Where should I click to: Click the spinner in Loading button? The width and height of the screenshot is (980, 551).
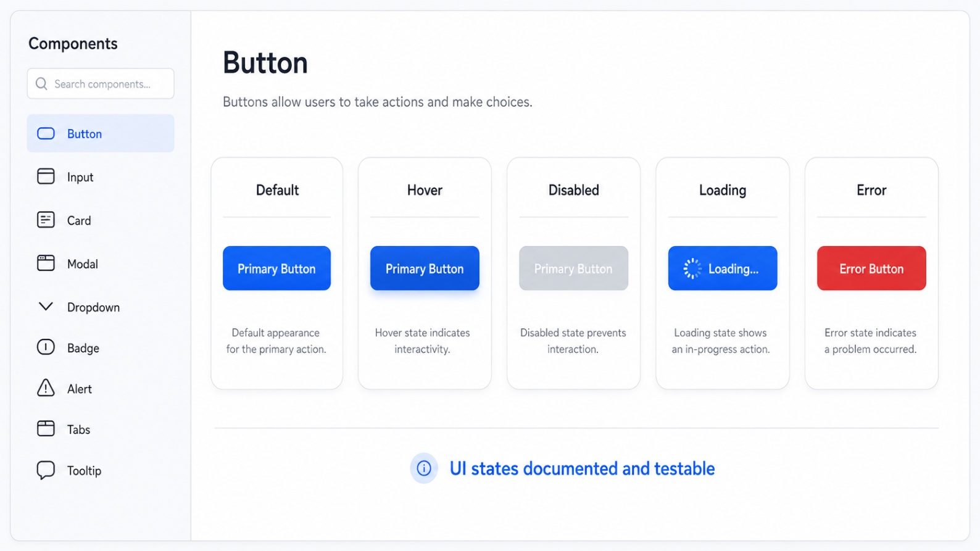tap(692, 268)
